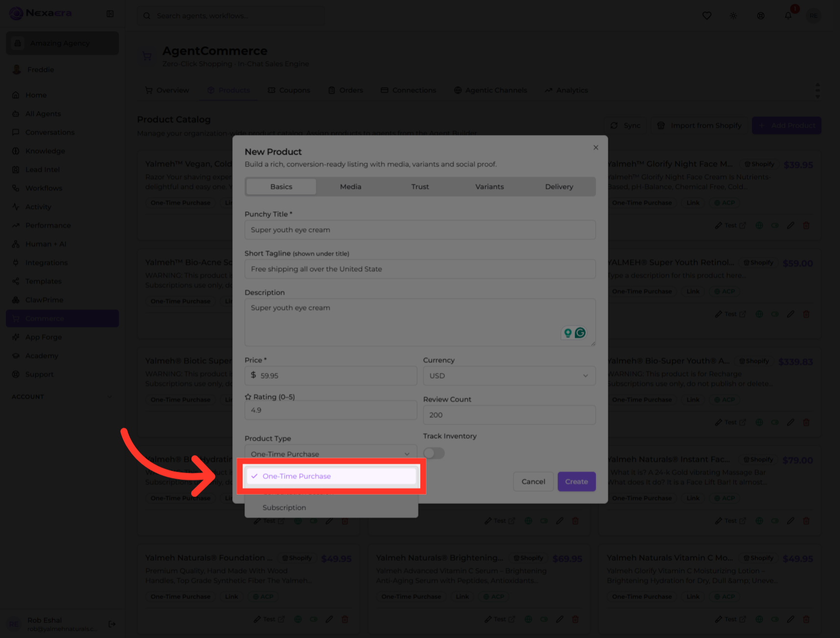The image size is (840, 638).
Task: Choose One-Time Purchase option in list
Action: coord(331,476)
